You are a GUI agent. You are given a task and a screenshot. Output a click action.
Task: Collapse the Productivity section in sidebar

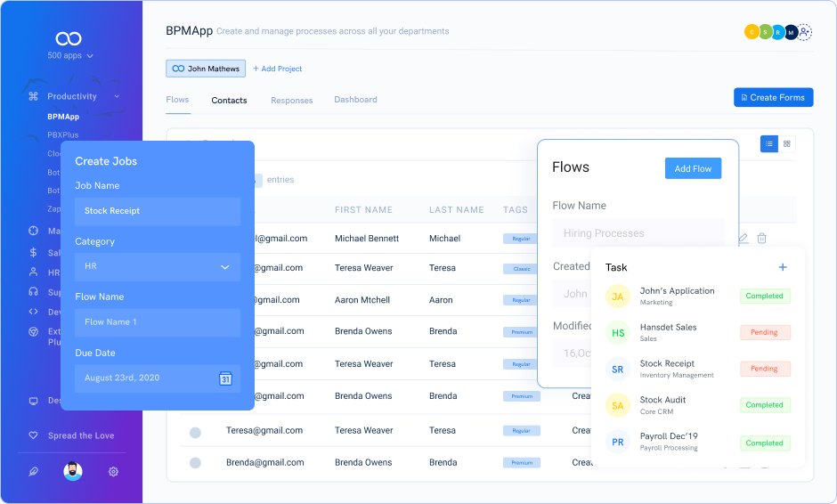coord(117,96)
